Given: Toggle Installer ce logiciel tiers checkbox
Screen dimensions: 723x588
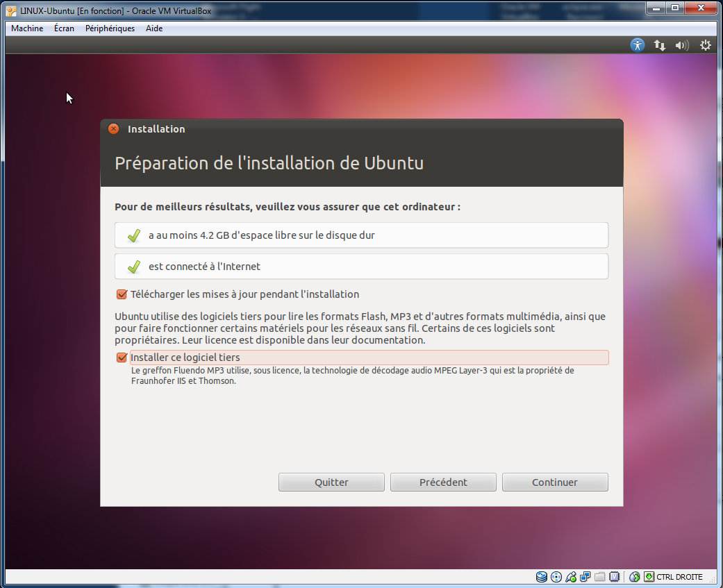Looking at the screenshot, I should [122, 358].
